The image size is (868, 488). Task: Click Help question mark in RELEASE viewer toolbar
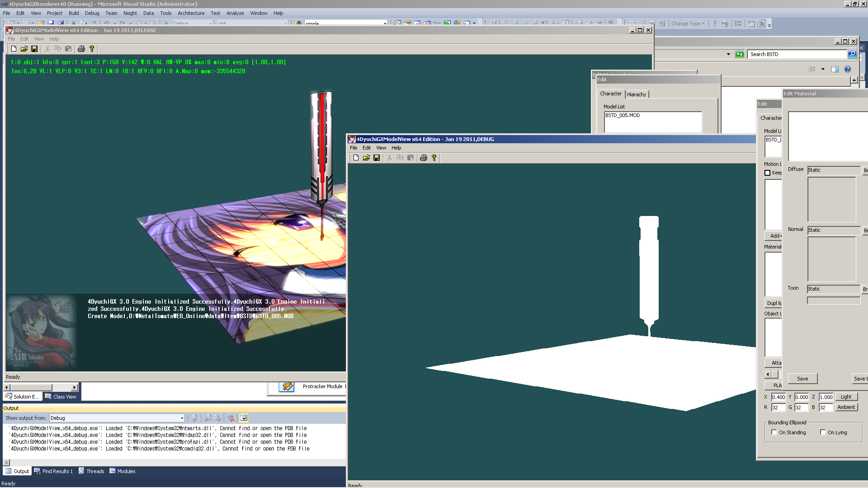tap(92, 49)
